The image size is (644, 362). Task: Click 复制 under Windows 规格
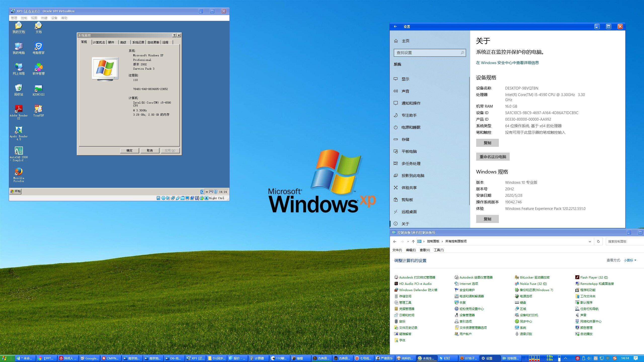coord(487,219)
